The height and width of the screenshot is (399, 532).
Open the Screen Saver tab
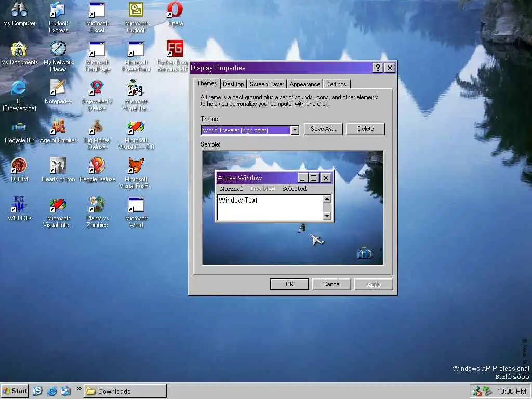(267, 84)
